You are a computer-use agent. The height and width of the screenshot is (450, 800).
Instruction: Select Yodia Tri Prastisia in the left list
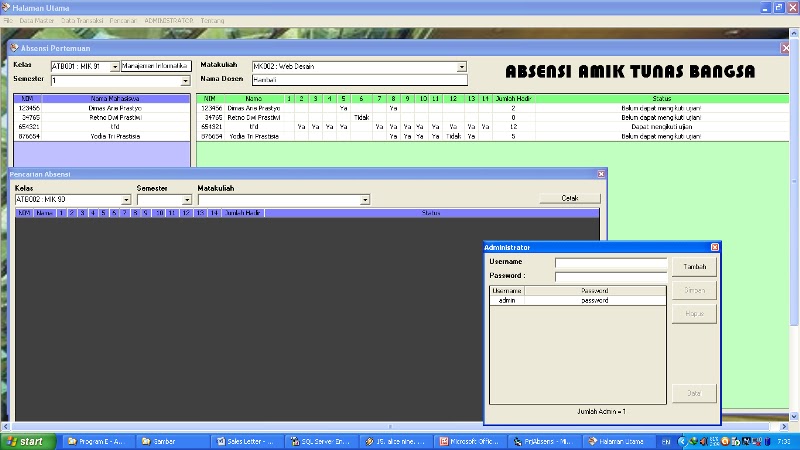click(102, 136)
